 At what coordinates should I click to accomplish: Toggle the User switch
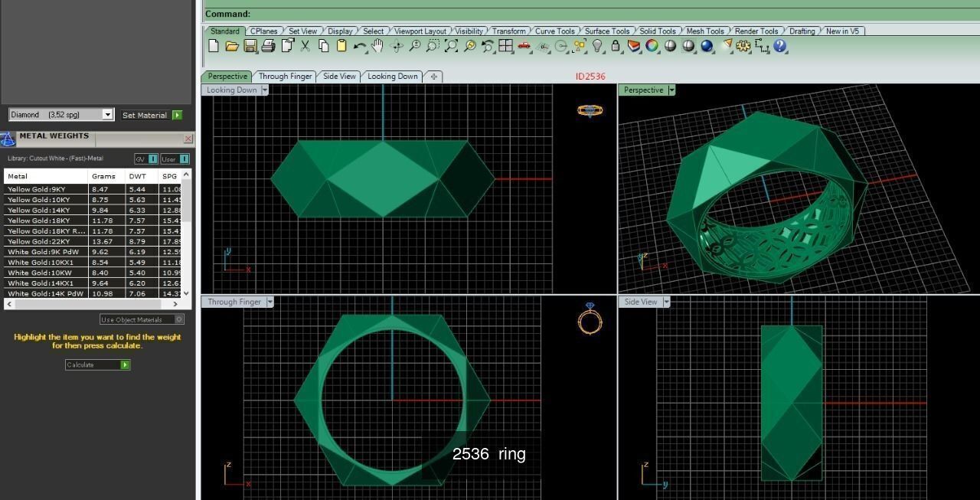point(175,159)
